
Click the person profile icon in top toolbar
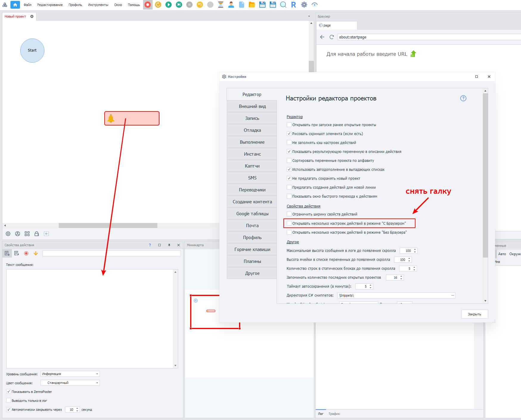click(x=231, y=5)
